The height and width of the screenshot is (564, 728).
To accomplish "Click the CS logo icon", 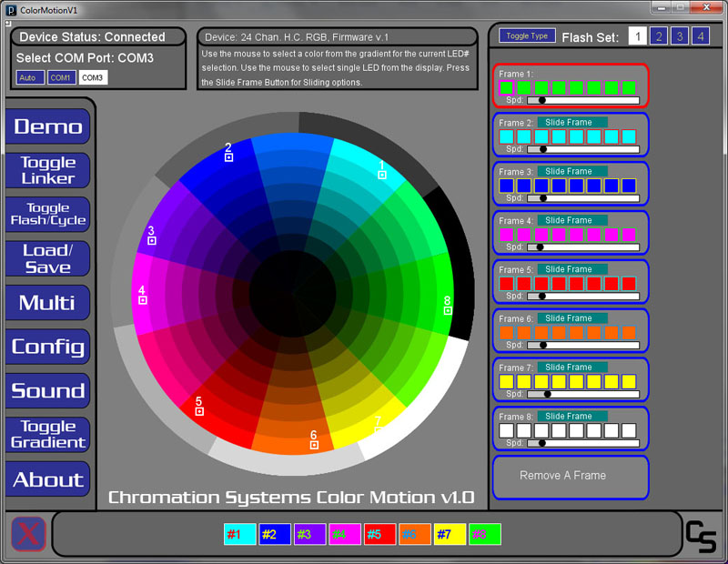I will 701,536.
